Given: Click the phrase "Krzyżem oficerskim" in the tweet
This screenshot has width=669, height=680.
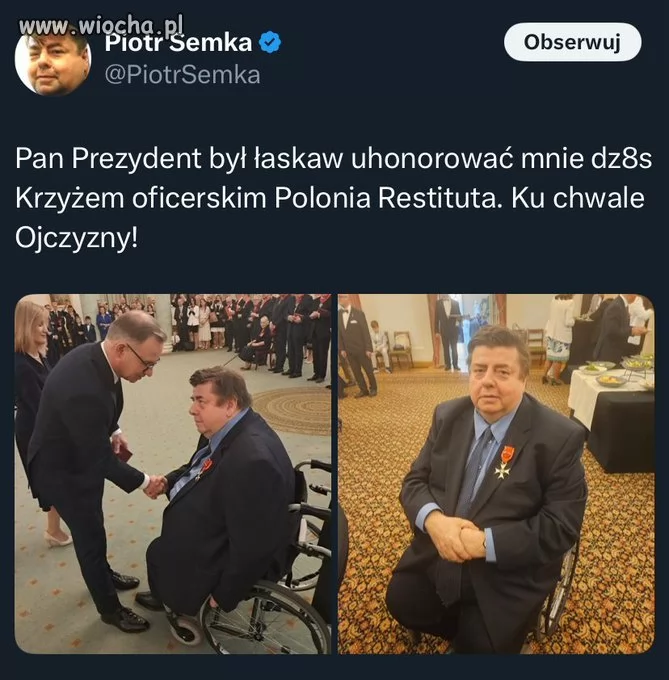Looking at the screenshot, I should (140, 198).
